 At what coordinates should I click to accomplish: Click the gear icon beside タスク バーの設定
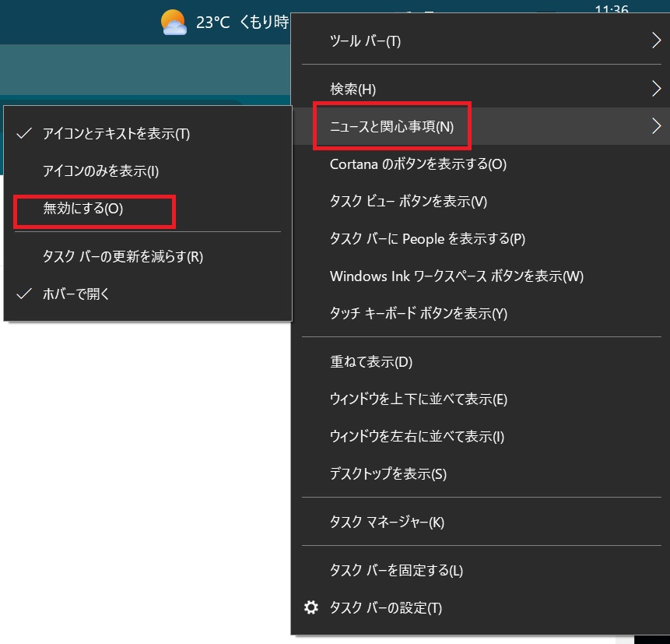click(311, 607)
